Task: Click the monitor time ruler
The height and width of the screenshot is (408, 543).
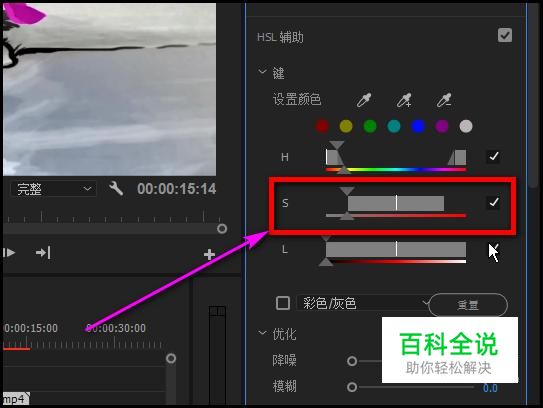Action: pyautogui.click(x=113, y=216)
